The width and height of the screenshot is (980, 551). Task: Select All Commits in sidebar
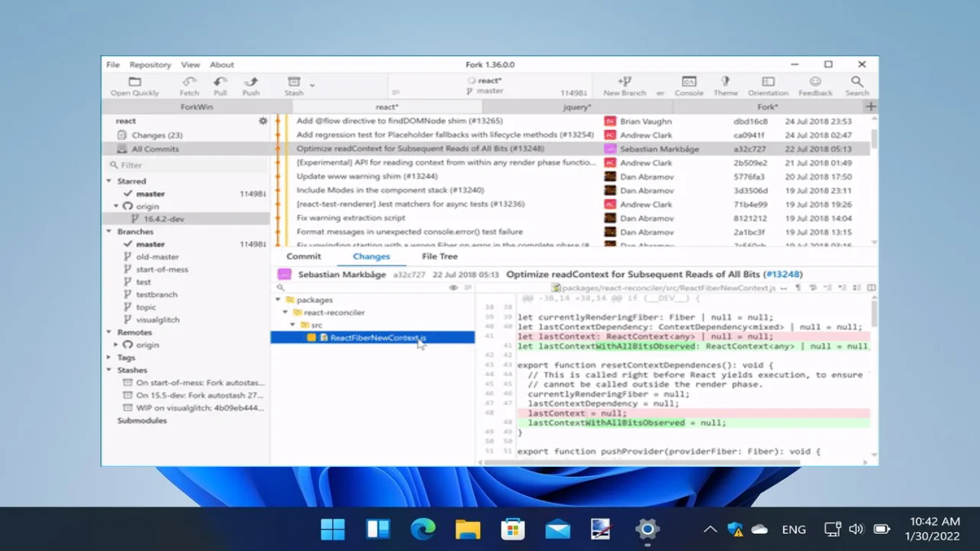(186, 149)
